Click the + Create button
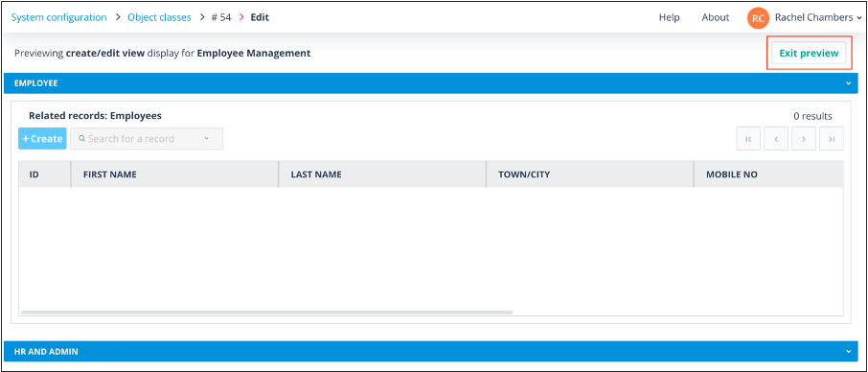Screen dimensions: 868x372 42,138
